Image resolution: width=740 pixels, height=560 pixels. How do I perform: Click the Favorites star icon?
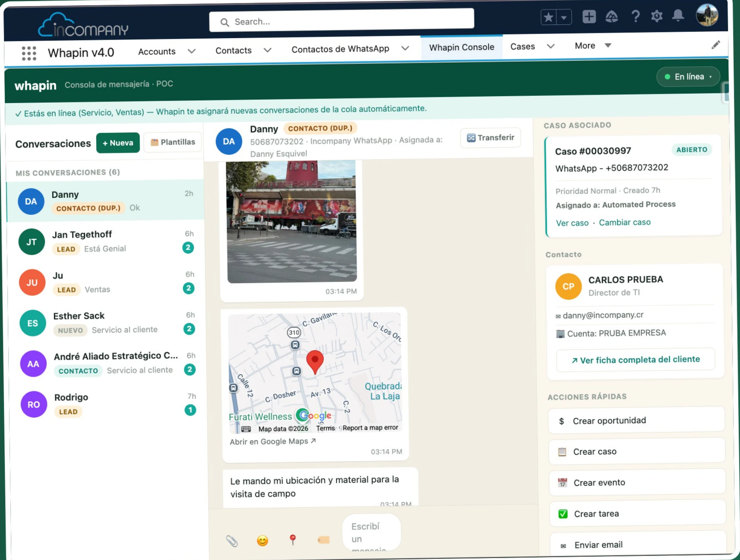[548, 17]
